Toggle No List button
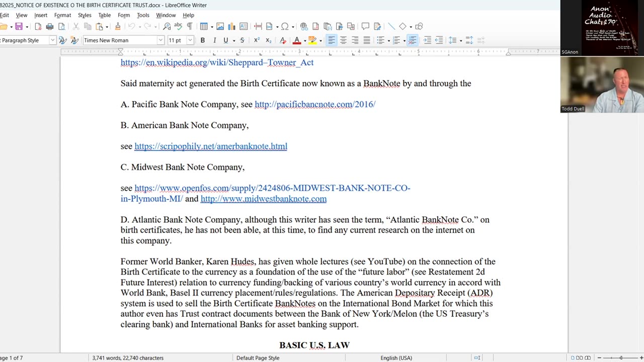 coord(412,40)
